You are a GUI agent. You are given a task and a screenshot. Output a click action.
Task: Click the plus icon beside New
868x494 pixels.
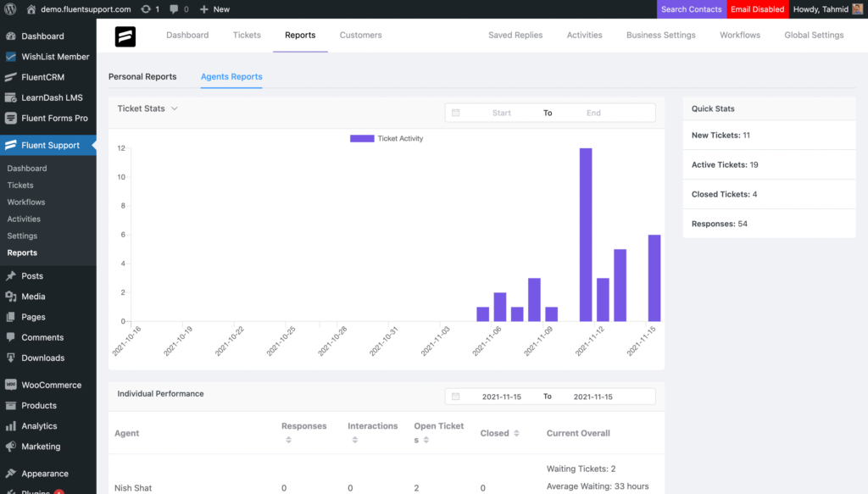203,9
